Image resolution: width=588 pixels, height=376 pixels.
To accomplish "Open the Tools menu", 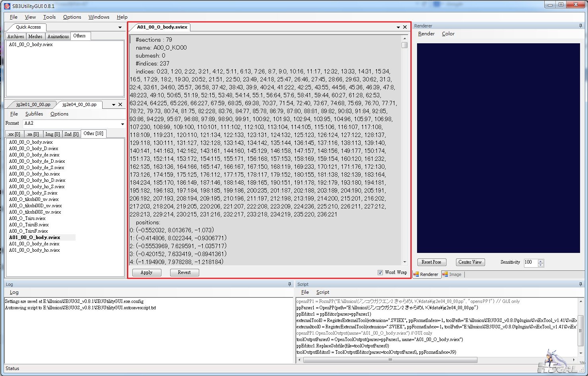I will coord(49,17).
